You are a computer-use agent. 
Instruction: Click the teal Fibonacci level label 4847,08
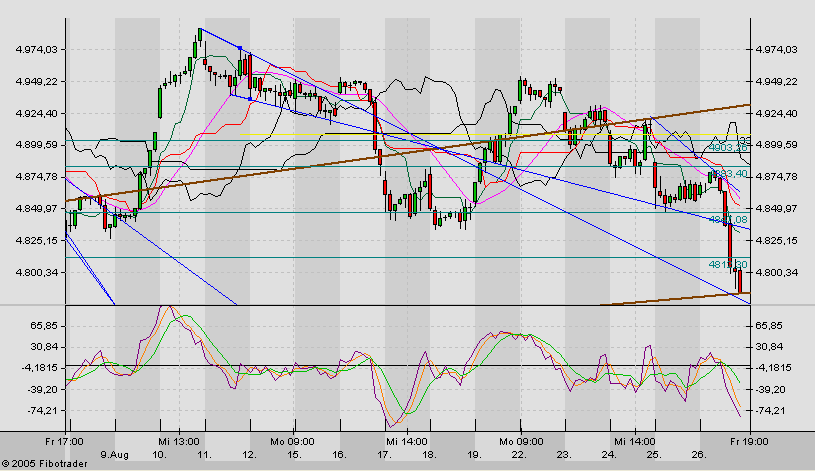[x=728, y=220]
